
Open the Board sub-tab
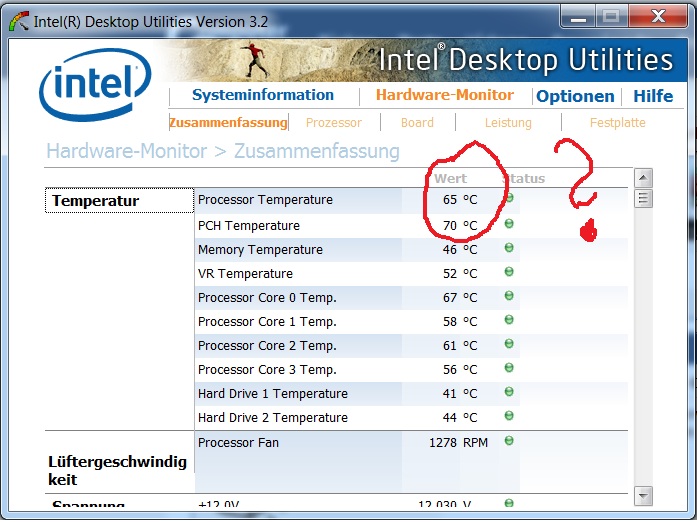tap(417, 123)
